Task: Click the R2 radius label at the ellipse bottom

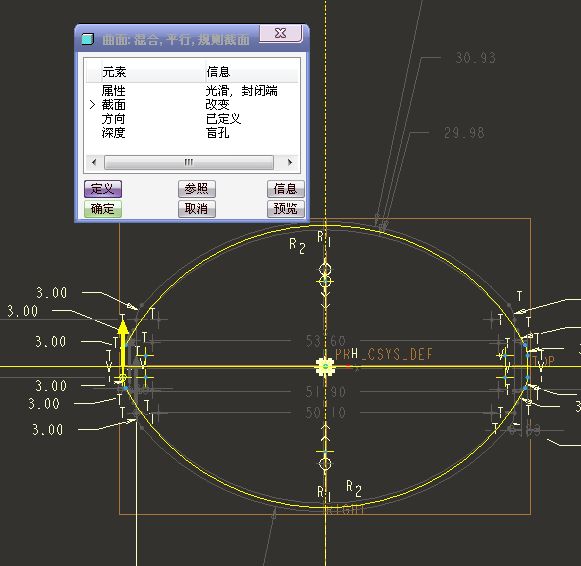Action: pos(353,488)
